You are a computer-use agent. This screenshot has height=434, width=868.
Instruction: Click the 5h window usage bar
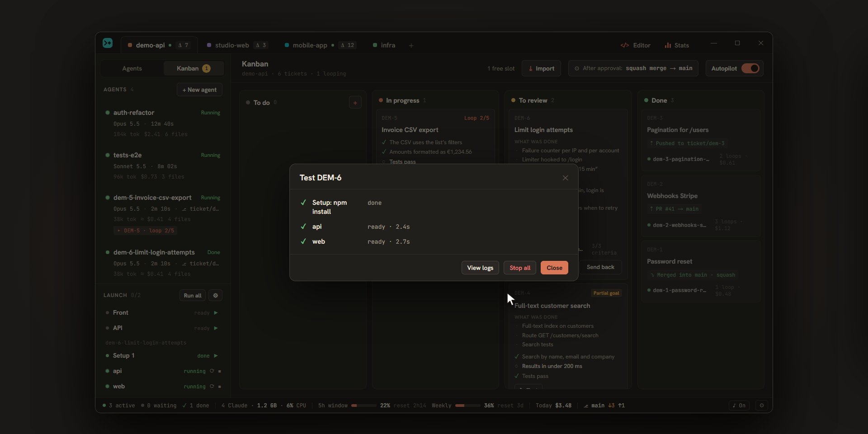coord(364,406)
